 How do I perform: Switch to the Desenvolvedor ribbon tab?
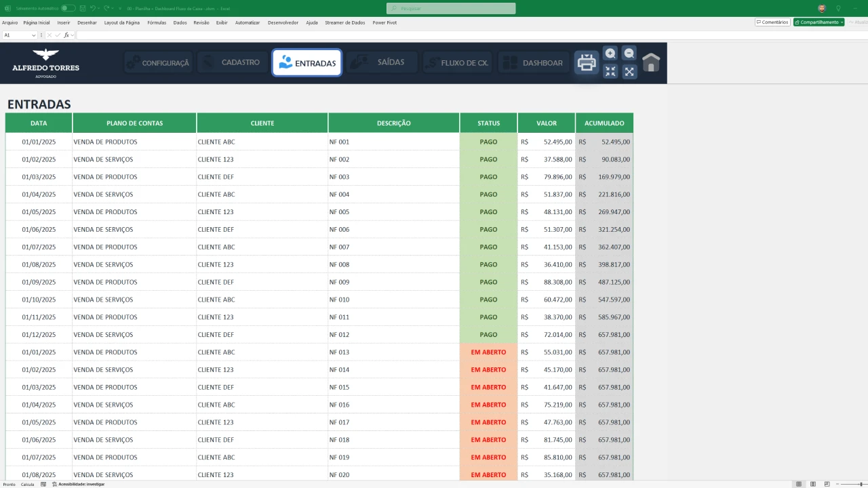click(x=283, y=22)
